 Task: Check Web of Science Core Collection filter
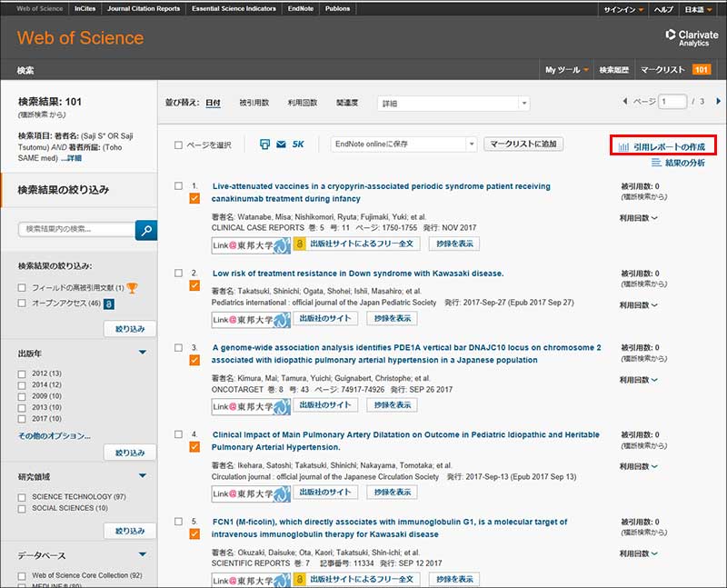[22, 576]
